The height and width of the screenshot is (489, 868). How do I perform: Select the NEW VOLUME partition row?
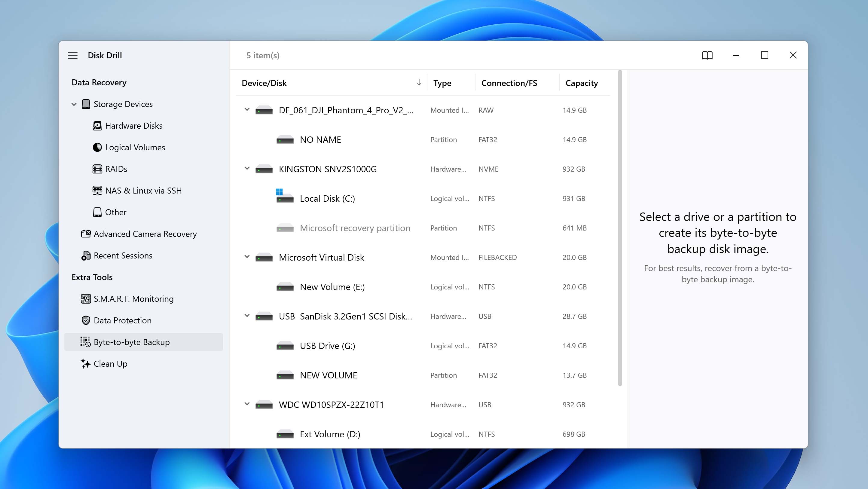[x=423, y=375]
